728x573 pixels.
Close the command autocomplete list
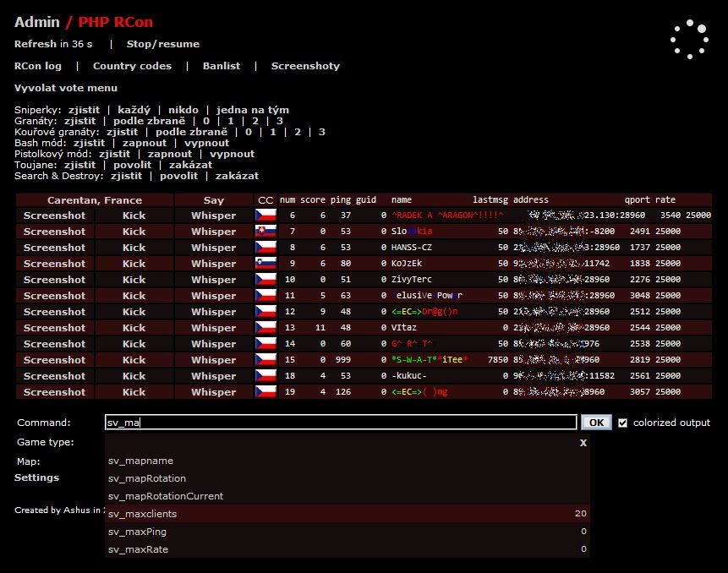click(x=583, y=442)
